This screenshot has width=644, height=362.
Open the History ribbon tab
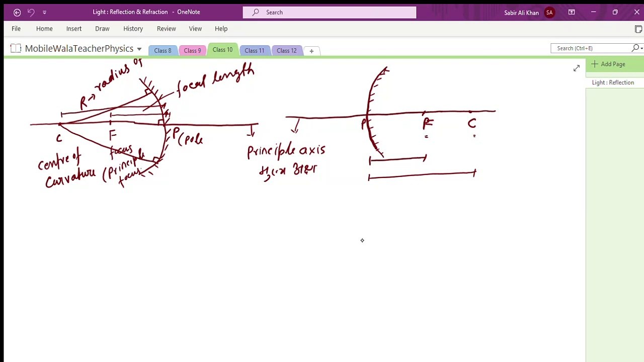click(x=133, y=29)
